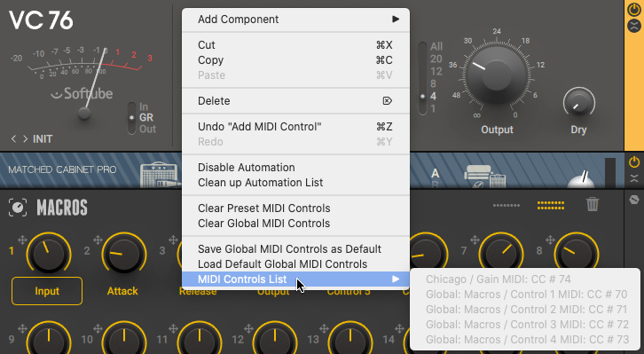Select Delete in the context menu

coord(295,100)
